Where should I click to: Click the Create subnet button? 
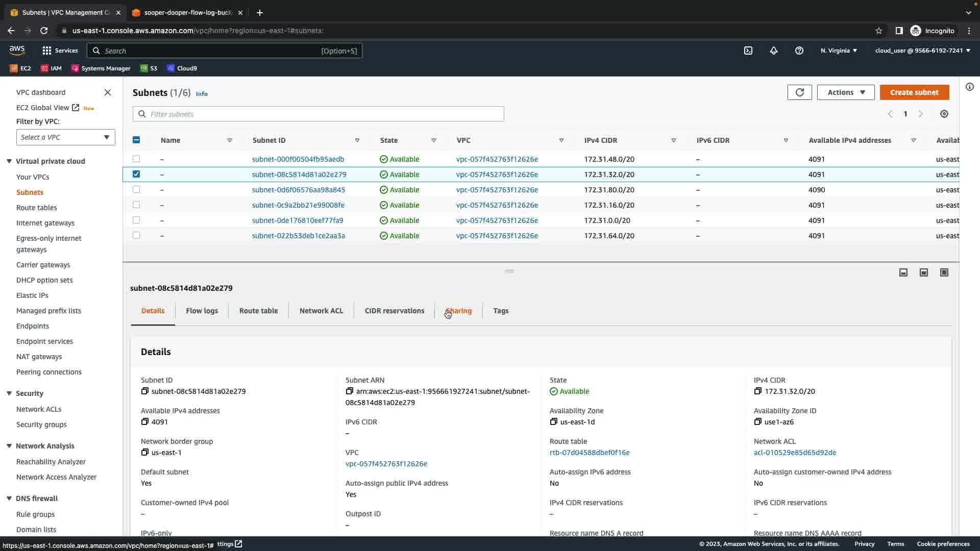[914, 92]
